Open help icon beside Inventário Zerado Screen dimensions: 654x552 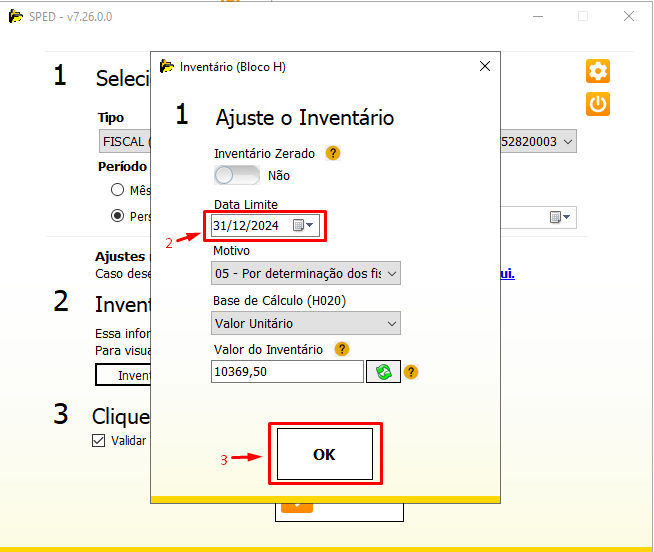pyautogui.click(x=334, y=153)
